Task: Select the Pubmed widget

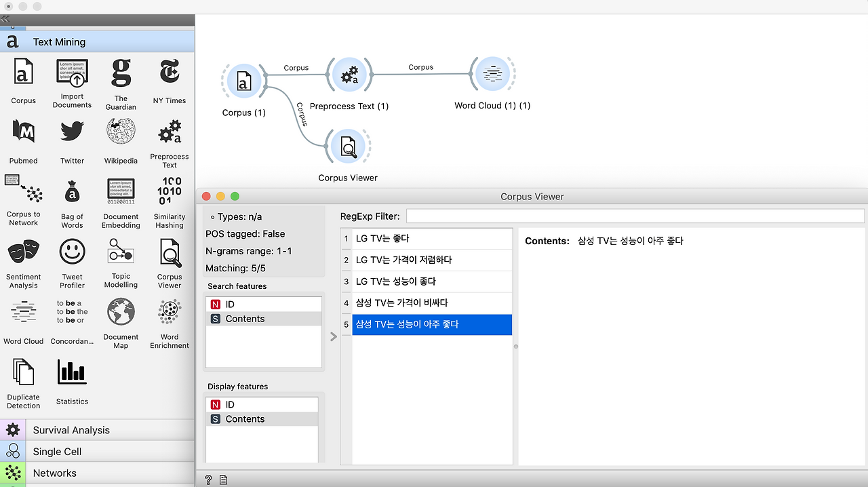Action: [23, 141]
